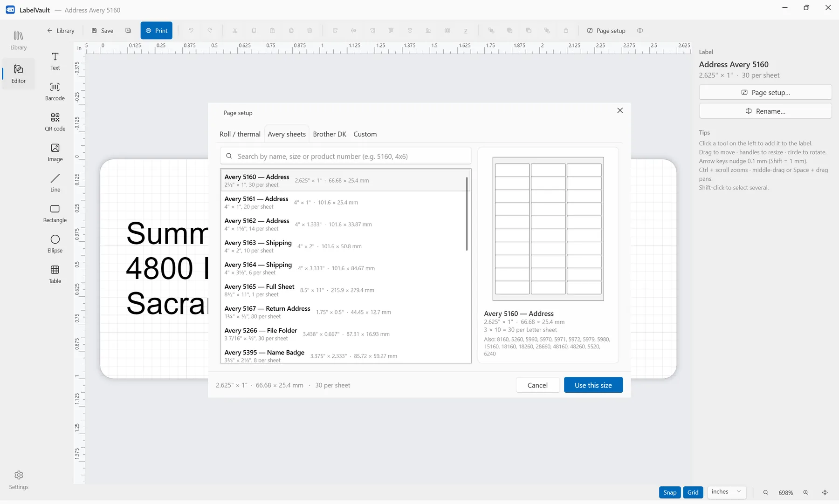Image resolution: width=839 pixels, height=504 pixels.
Task: Click the Copy toolbar icon
Action: tap(254, 31)
